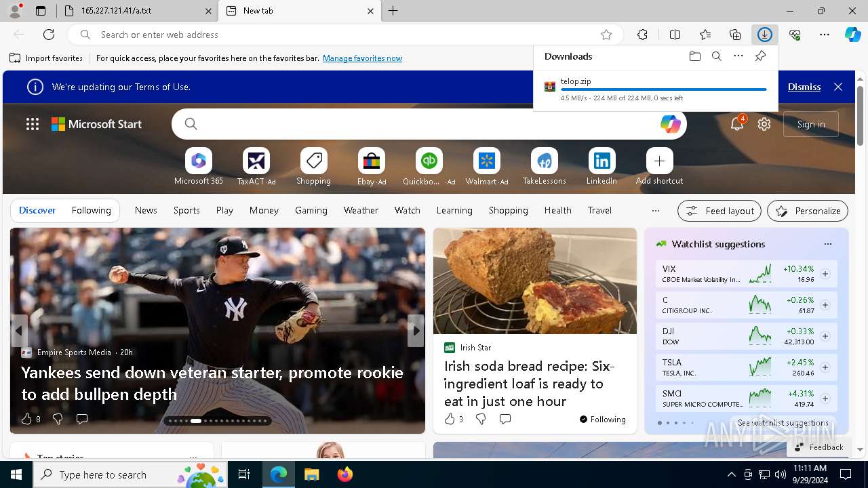
Task: Open page settings gear icon
Action: (764, 124)
